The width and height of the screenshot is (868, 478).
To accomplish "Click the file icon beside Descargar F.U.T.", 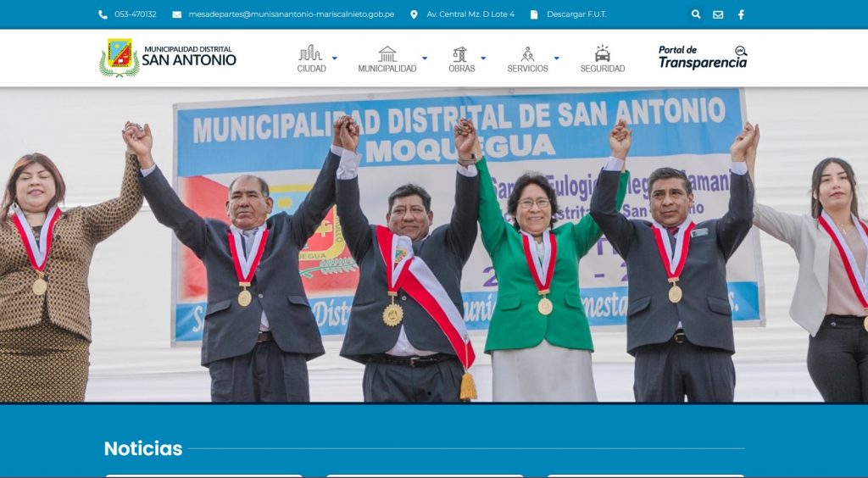I will tap(534, 14).
